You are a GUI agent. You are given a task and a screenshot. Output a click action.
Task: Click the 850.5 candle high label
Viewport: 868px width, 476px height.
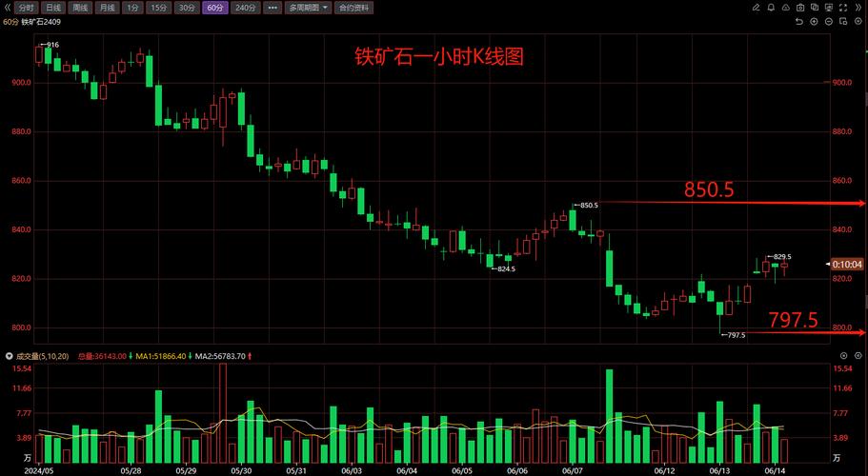click(x=587, y=205)
